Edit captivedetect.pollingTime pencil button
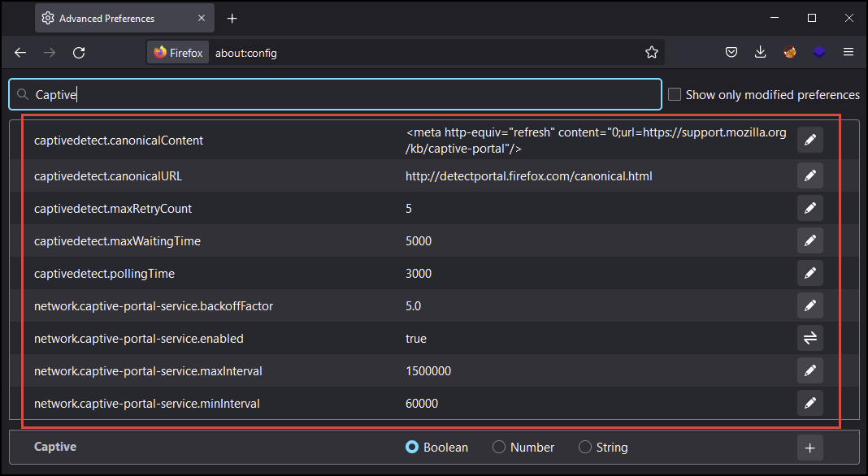This screenshot has height=476, width=868. (809, 273)
